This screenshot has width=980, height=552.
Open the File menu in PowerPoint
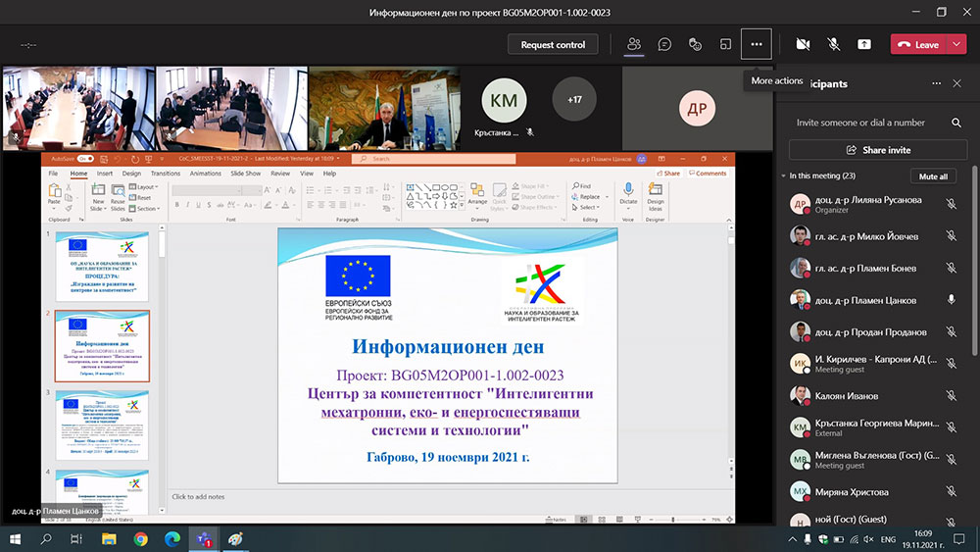point(53,174)
